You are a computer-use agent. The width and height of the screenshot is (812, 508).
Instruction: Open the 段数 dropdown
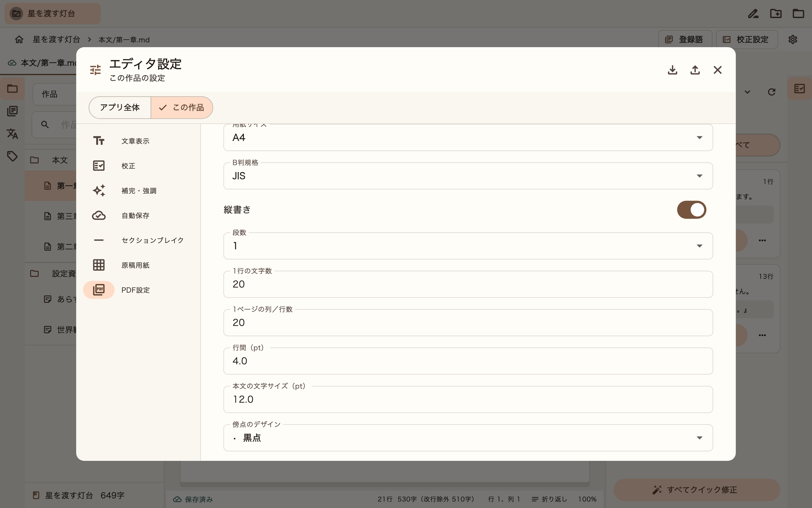pyautogui.click(x=468, y=246)
